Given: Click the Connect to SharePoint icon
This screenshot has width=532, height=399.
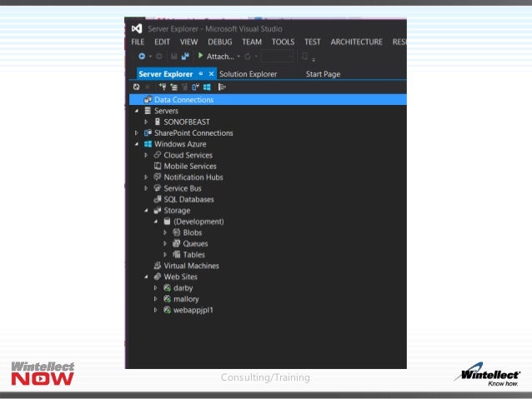Looking at the screenshot, I should (195, 87).
